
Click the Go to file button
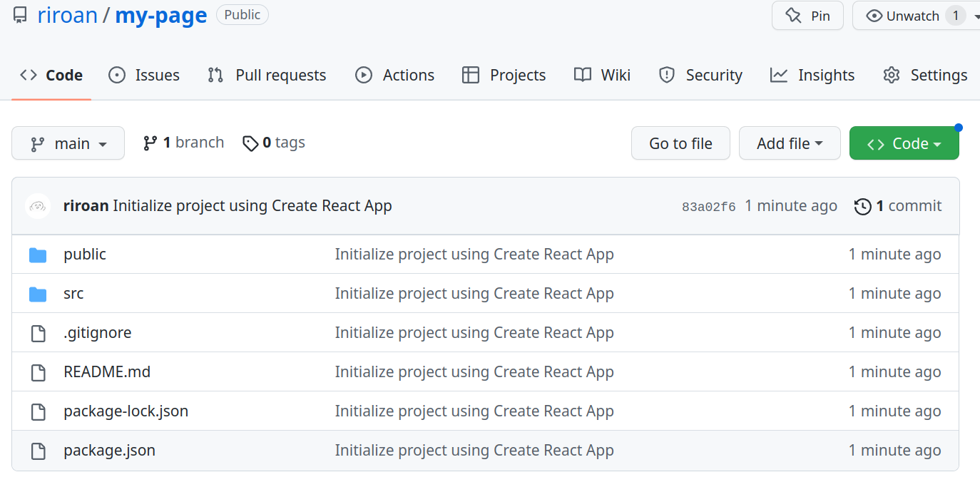click(x=680, y=143)
